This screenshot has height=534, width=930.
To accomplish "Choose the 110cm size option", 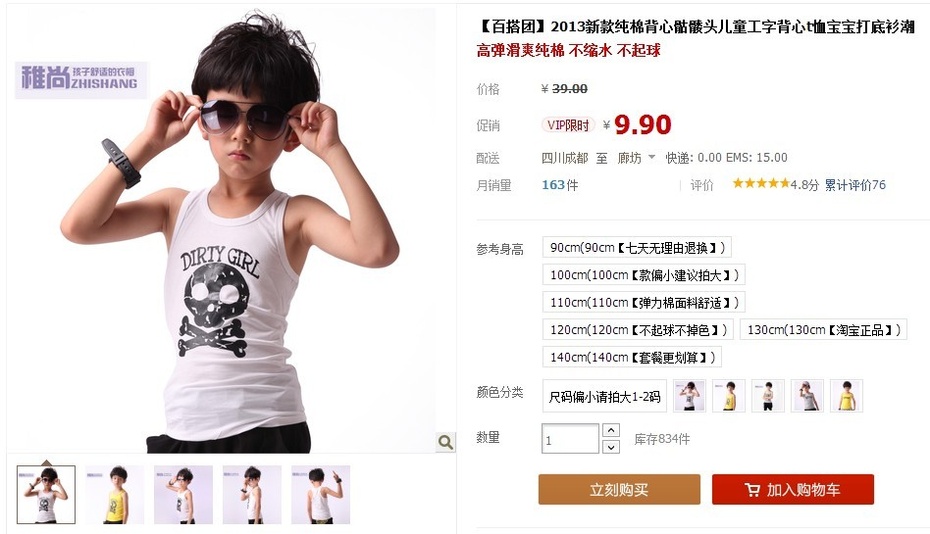I will tap(644, 302).
